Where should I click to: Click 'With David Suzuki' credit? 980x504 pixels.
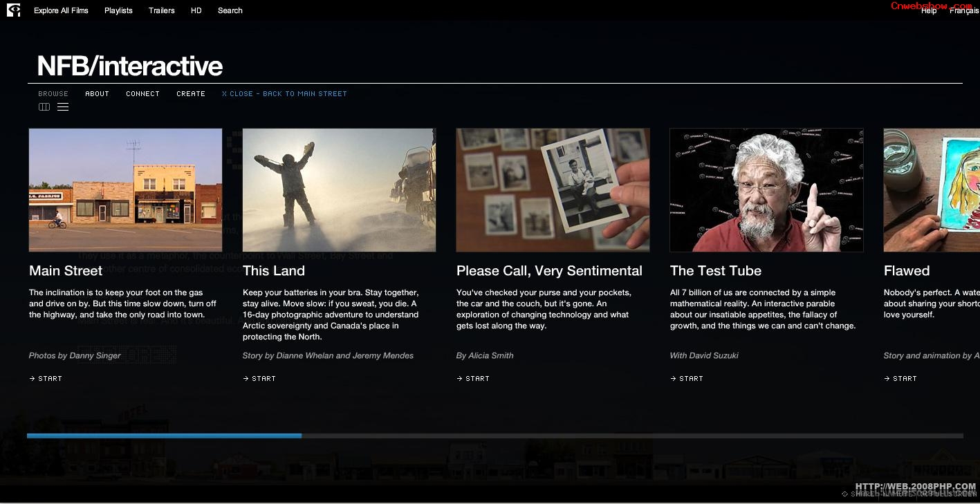704,355
